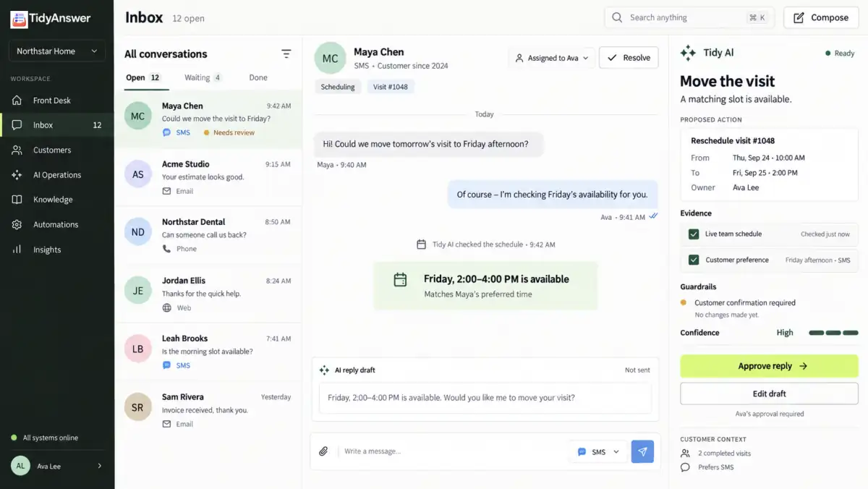The image size is (868, 489).
Task: Click the AS avatar for Acme Studio
Action: (x=138, y=174)
